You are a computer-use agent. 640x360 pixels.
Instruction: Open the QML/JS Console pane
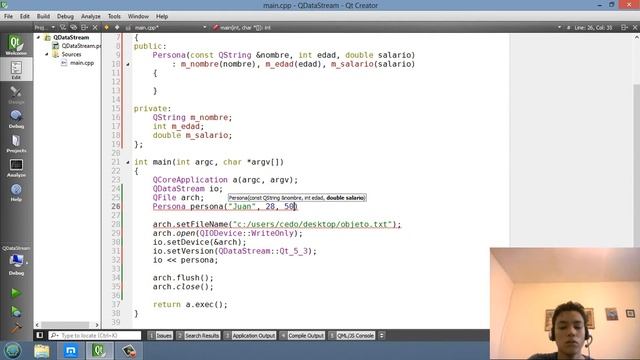351,336
